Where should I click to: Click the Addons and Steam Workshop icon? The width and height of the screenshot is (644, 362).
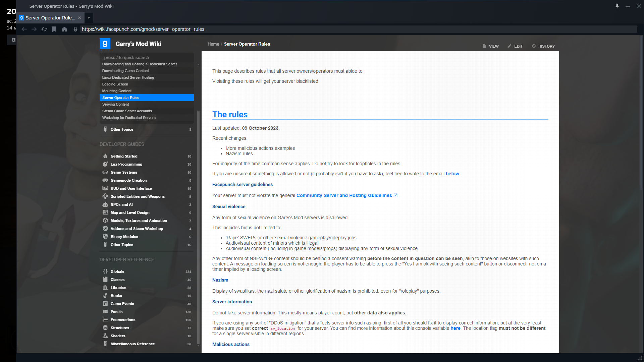tap(105, 229)
